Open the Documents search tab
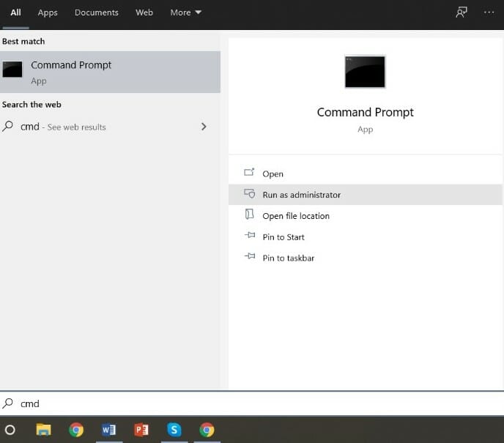Image resolution: width=504 pixels, height=443 pixels. point(97,12)
